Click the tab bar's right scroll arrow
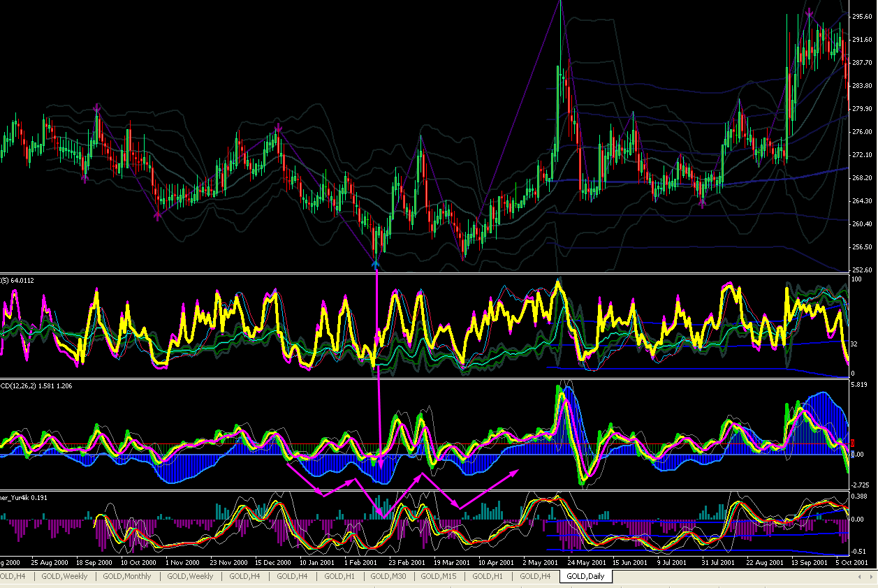 tap(870, 577)
